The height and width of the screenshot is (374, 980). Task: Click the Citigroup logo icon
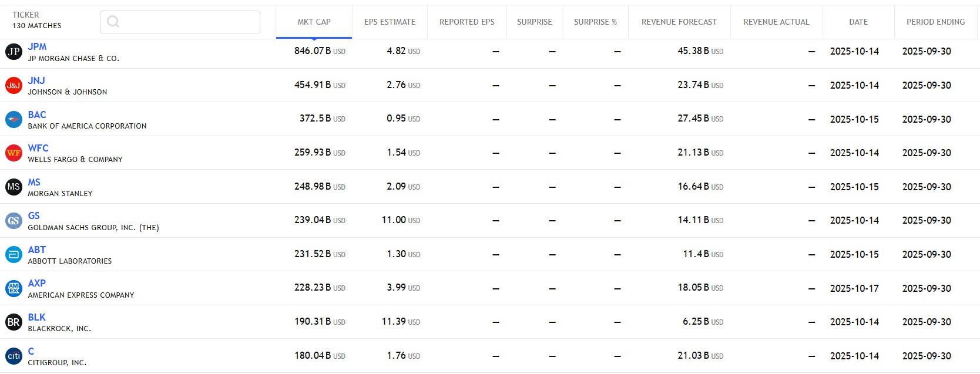pyautogui.click(x=14, y=356)
